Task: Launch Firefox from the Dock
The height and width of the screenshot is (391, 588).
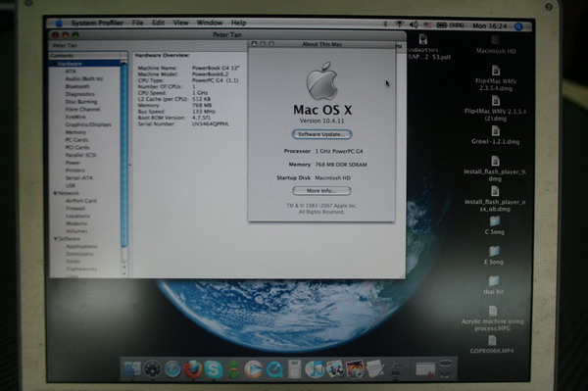Action: [193, 369]
